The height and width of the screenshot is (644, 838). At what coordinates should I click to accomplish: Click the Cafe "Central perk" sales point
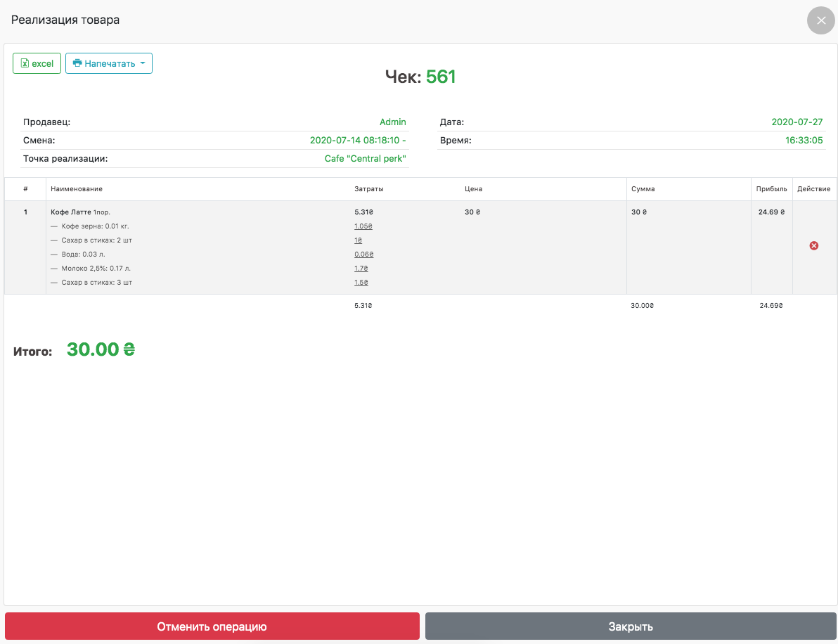tap(365, 159)
